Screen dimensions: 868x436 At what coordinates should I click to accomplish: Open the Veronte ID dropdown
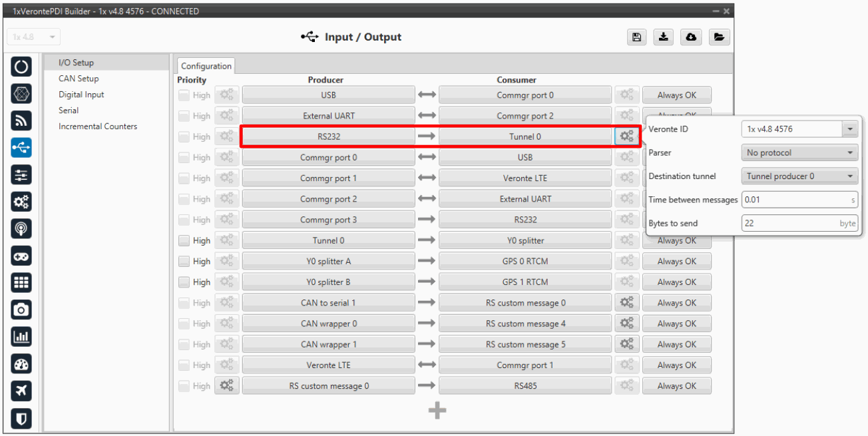tap(799, 129)
